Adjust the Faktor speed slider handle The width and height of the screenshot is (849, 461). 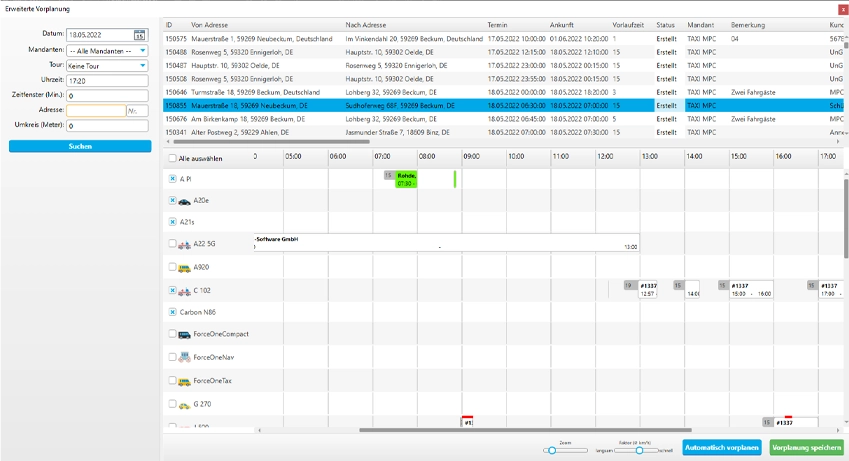[639, 450]
